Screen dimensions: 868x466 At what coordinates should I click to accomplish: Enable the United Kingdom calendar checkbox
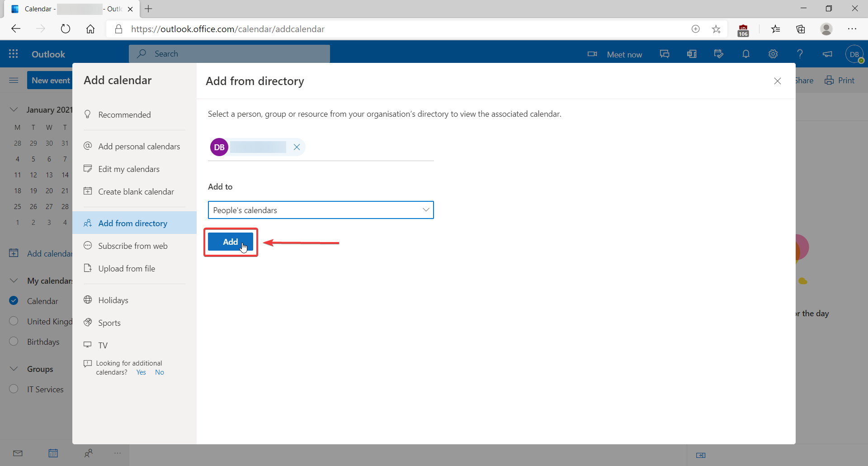coord(14,321)
